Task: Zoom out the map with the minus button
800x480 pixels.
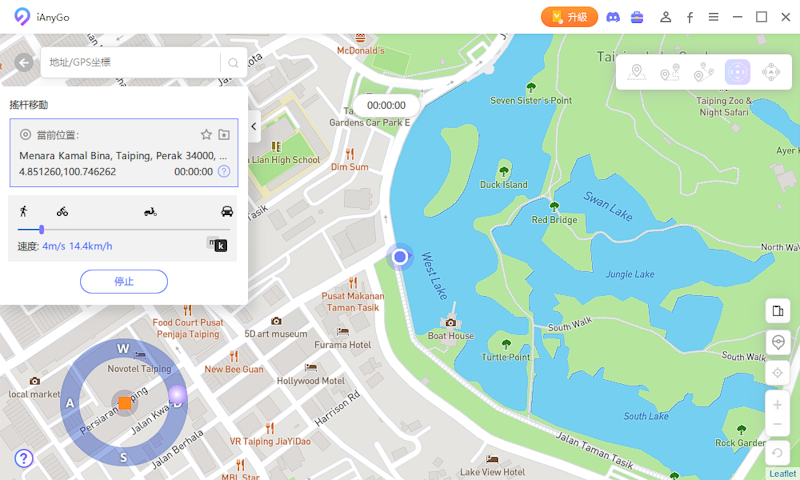Action: tap(778, 424)
